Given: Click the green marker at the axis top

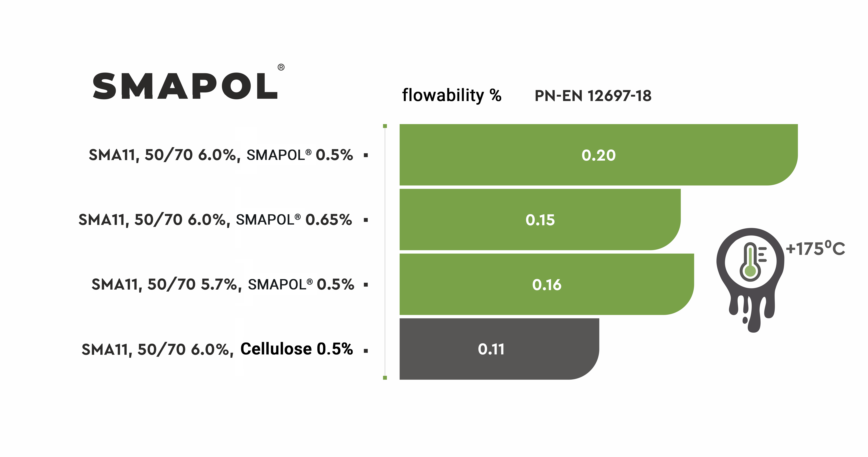Looking at the screenshot, I should point(385,126).
